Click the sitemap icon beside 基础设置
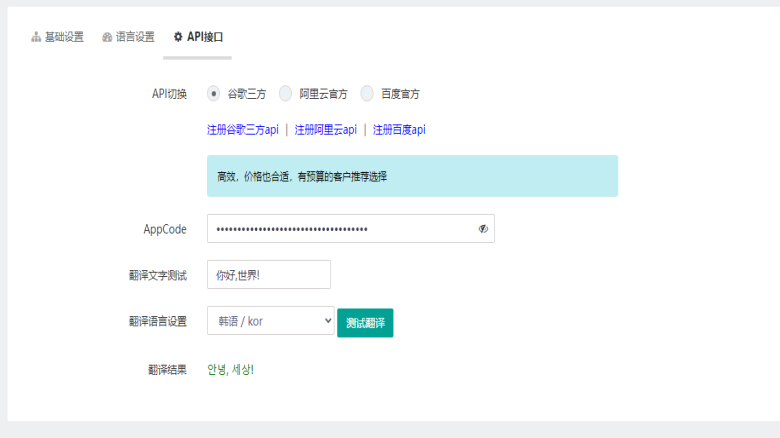Viewport: 780px width, 438px height. point(36,37)
